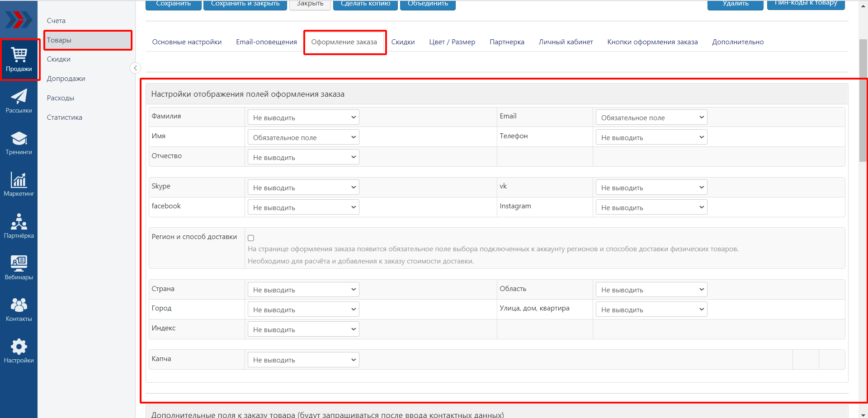Switch to Оформление заказа tab
The height and width of the screenshot is (418, 868).
click(x=344, y=42)
